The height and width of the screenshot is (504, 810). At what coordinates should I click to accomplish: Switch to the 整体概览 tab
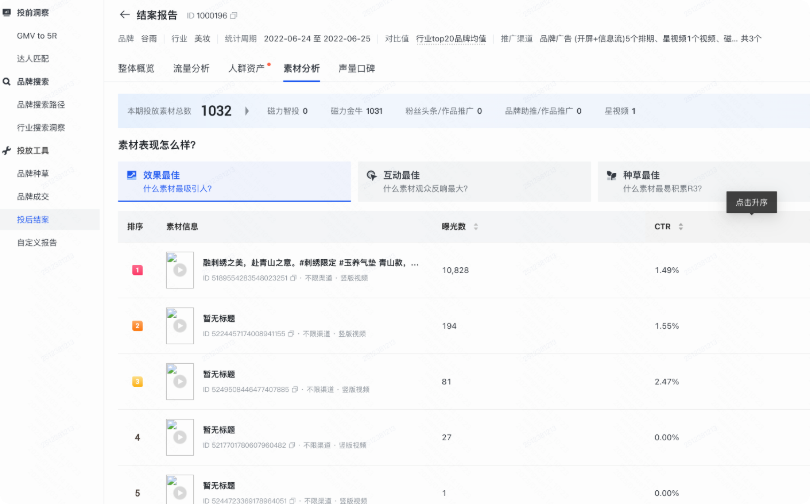(136, 68)
